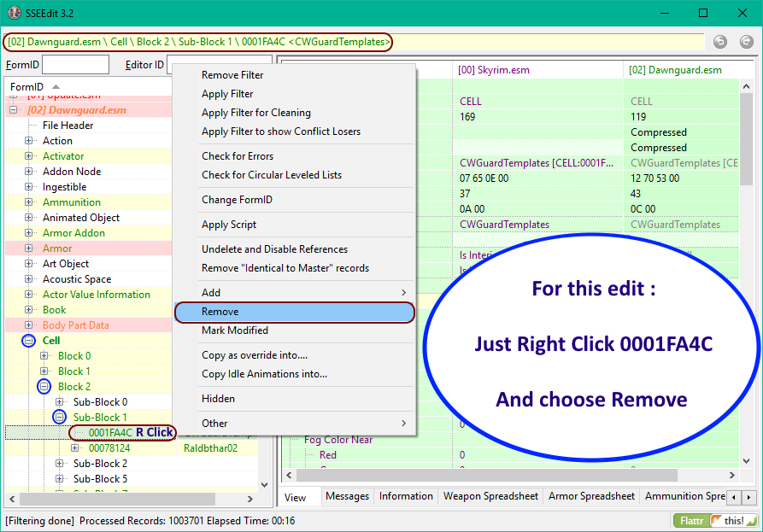The height and width of the screenshot is (532, 763).
Task: Expand the 00078124 record node
Action: click(x=75, y=447)
